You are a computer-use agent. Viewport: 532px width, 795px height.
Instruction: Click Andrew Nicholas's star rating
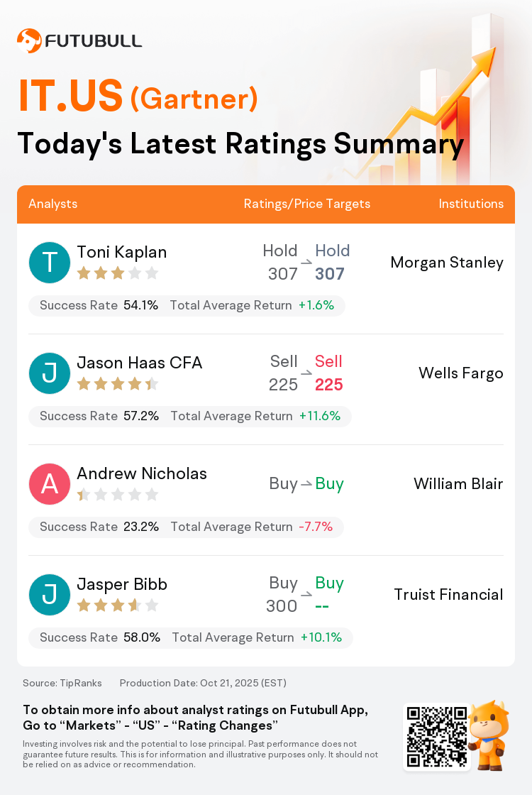(x=117, y=495)
